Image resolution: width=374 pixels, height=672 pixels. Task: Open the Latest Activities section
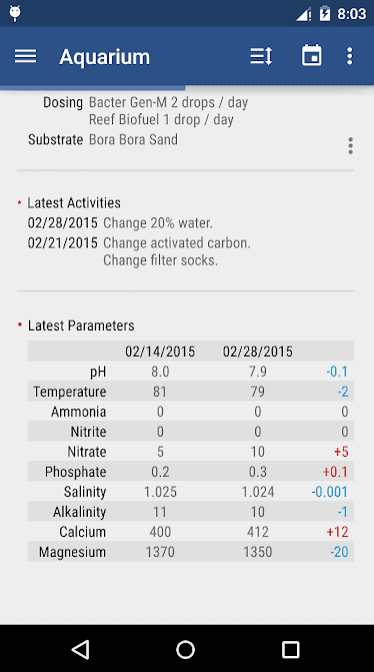pos(74,203)
